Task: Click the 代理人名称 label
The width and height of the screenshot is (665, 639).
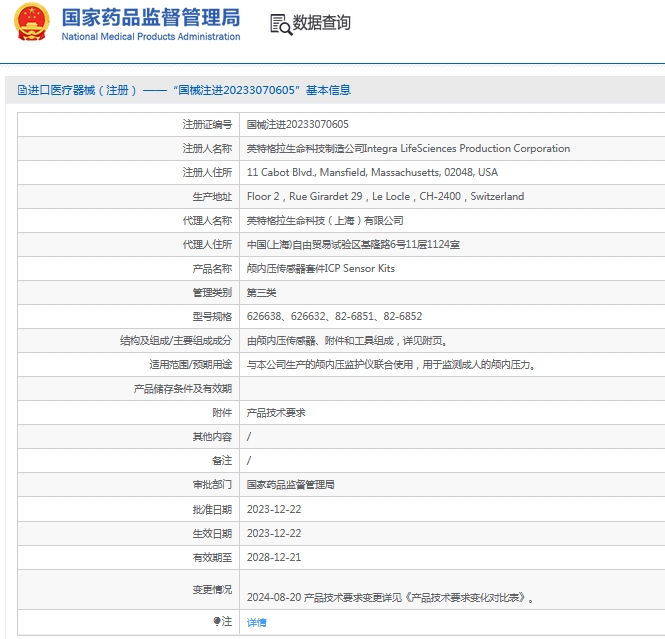Action: click(x=207, y=220)
